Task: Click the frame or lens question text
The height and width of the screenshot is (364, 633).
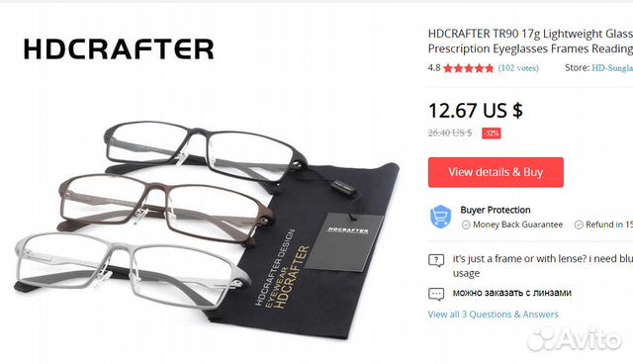Action: 543,266
